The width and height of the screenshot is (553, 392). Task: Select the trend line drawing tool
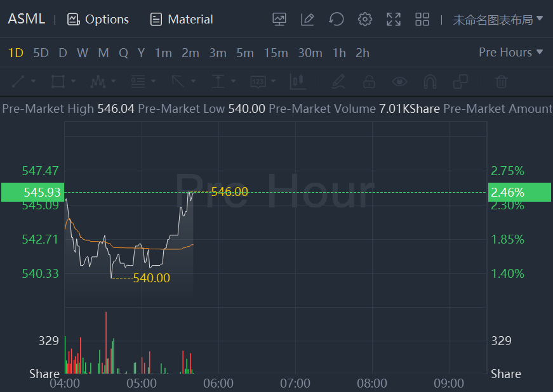pyautogui.click(x=18, y=81)
